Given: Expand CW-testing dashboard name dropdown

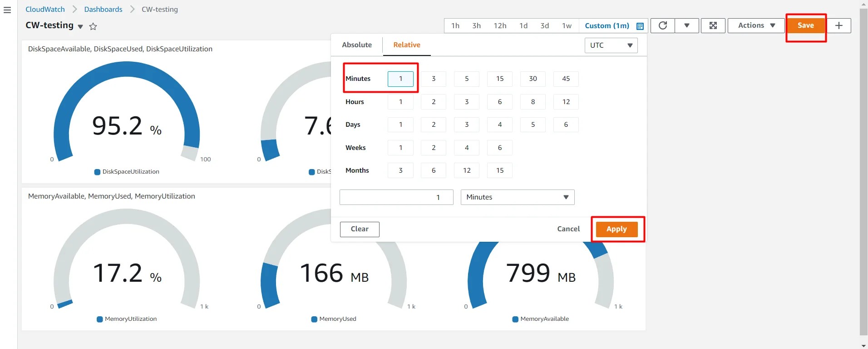Looking at the screenshot, I should pyautogui.click(x=80, y=27).
